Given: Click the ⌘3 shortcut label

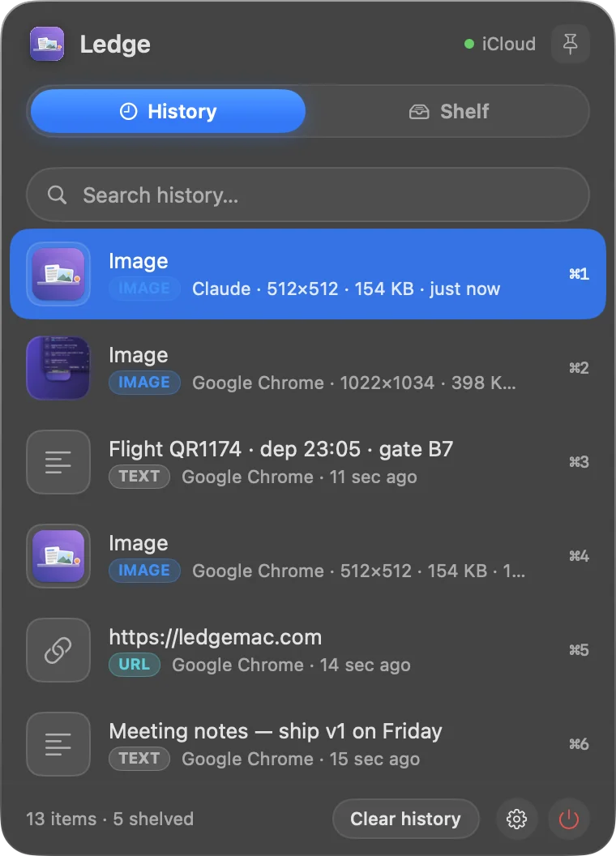Looking at the screenshot, I should coord(579,462).
